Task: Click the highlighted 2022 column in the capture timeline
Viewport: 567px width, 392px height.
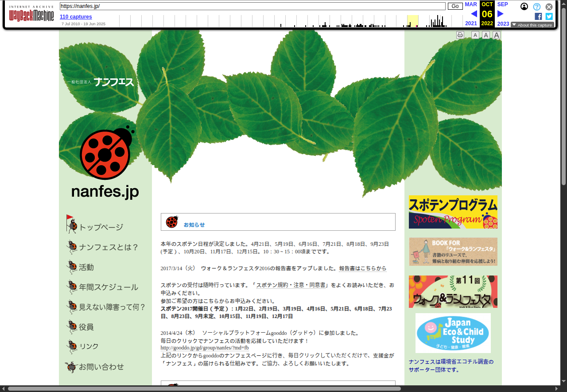Action: click(412, 21)
